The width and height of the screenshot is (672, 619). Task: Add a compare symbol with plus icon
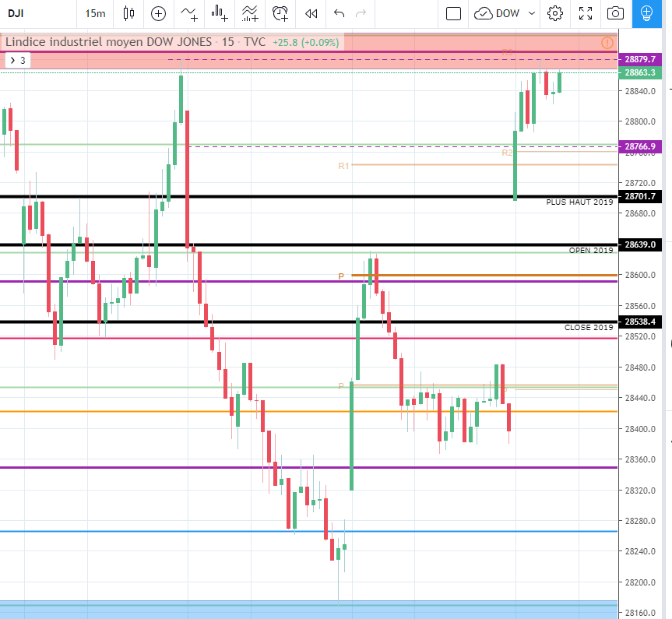coord(158,14)
